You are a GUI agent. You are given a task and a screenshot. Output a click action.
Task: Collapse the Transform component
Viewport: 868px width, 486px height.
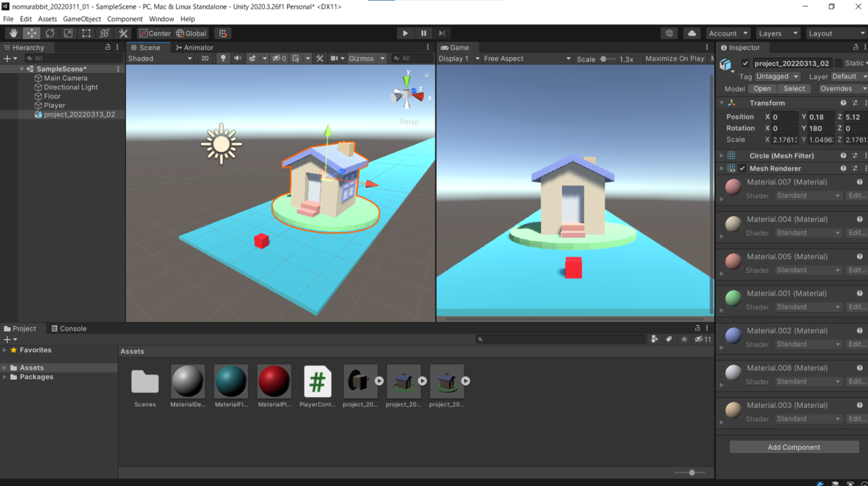(721, 103)
